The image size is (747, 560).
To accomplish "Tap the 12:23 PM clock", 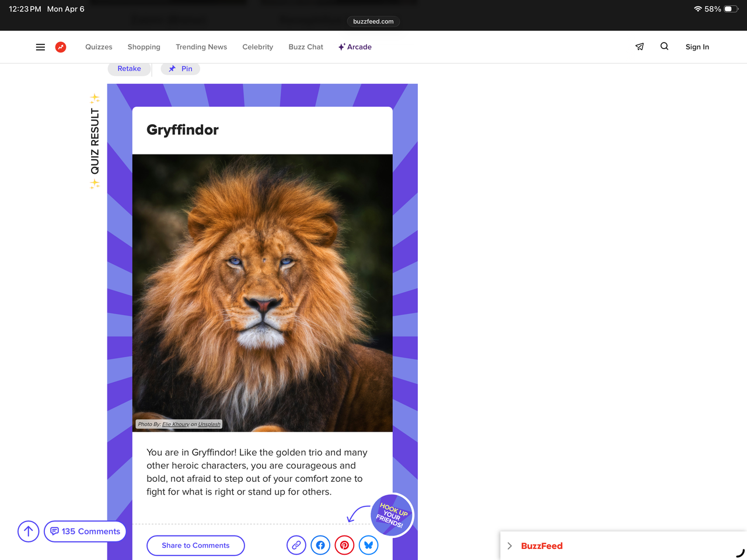I will point(25,9).
